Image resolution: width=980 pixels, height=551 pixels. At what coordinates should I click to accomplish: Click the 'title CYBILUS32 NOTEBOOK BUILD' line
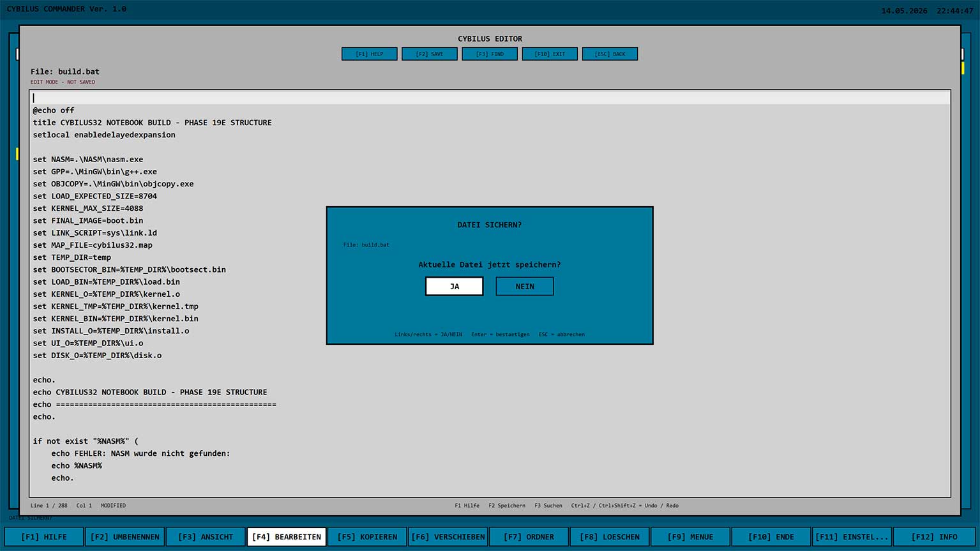click(x=152, y=123)
